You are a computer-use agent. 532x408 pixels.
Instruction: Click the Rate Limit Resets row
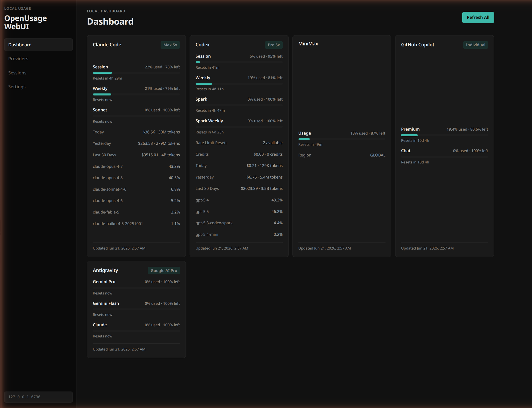(x=239, y=143)
